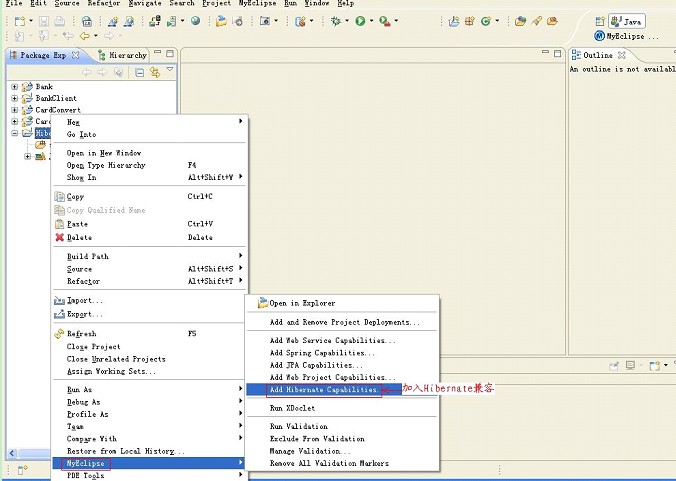Switch to the Java perspective
The width and height of the screenshot is (676, 481).
point(627,21)
